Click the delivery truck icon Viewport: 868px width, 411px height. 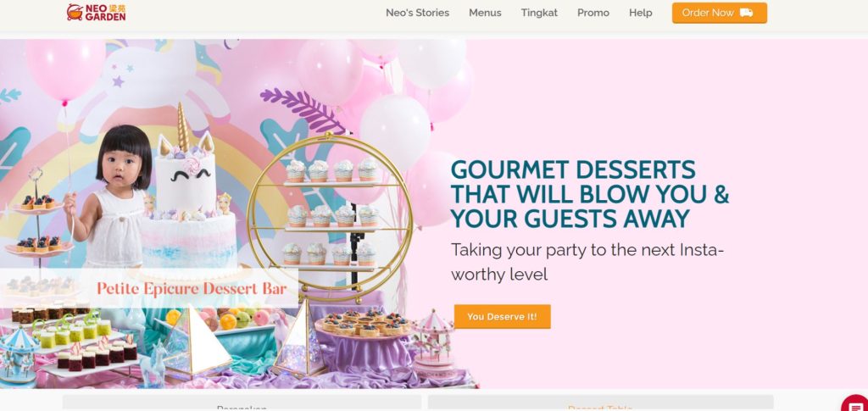[746, 13]
